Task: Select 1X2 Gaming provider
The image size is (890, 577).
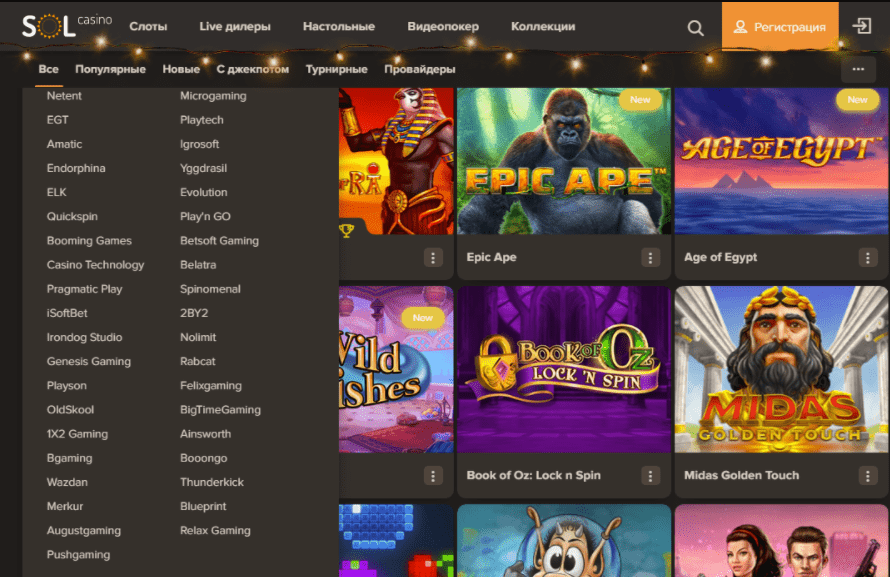Action: tap(77, 434)
